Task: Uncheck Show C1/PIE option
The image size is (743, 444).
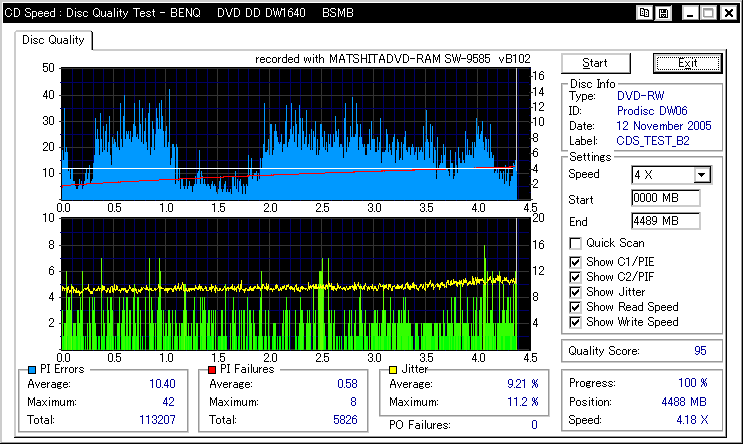Action: pyautogui.click(x=575, y=262)
